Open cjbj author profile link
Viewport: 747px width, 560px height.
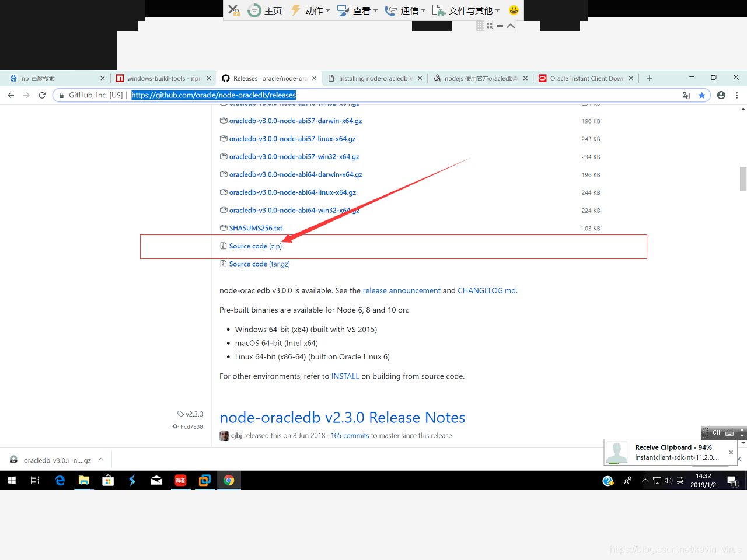coord(236,436)
